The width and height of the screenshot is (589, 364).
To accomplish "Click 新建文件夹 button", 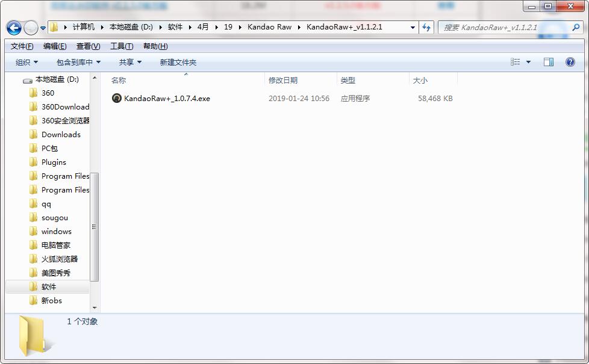I will (x=178, y=63).
